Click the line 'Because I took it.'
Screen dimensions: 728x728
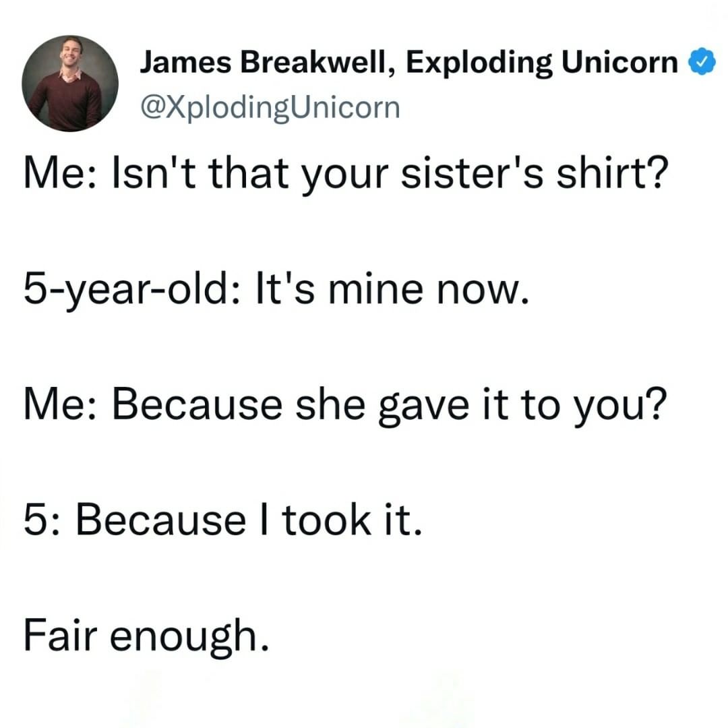(249, 520)
